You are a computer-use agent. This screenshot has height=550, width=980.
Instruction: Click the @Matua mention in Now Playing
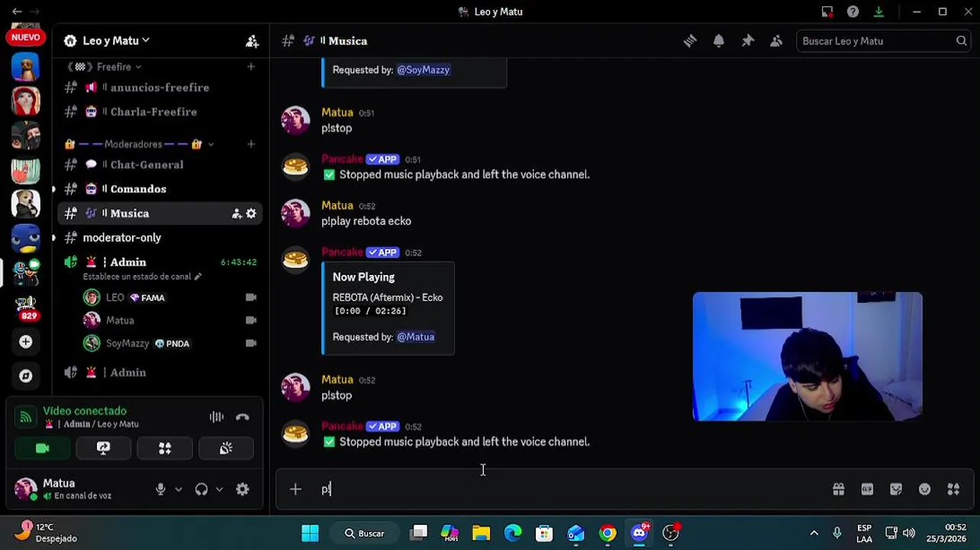click(x=416, y=337)
